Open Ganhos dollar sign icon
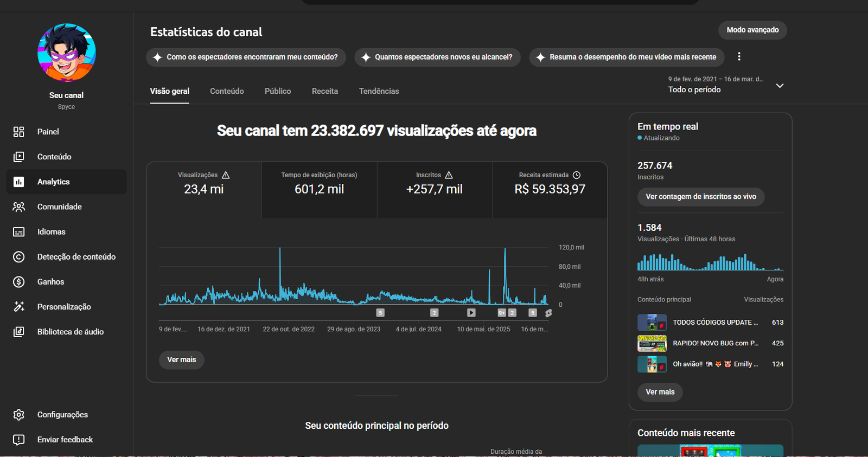The image size is (868, 457). pos(19,282)
